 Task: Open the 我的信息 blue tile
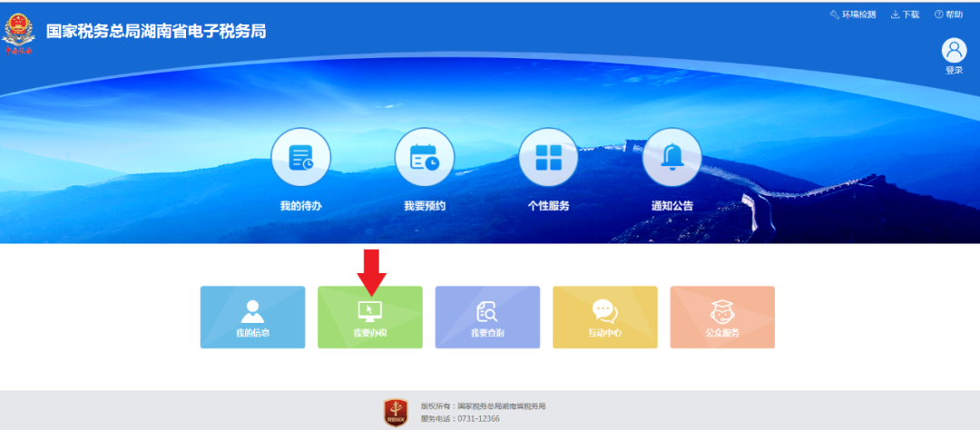pyautogui.click(x=252, y=317)
